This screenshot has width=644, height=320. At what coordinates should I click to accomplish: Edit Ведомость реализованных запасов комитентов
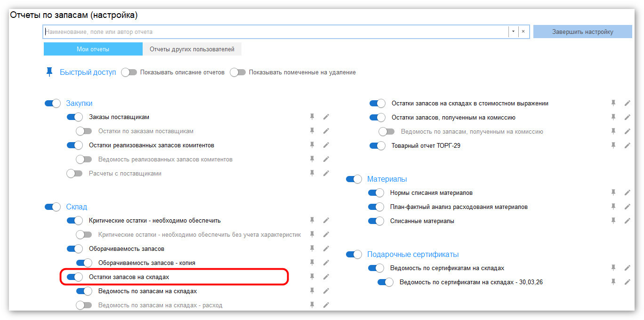pos(326,159)
